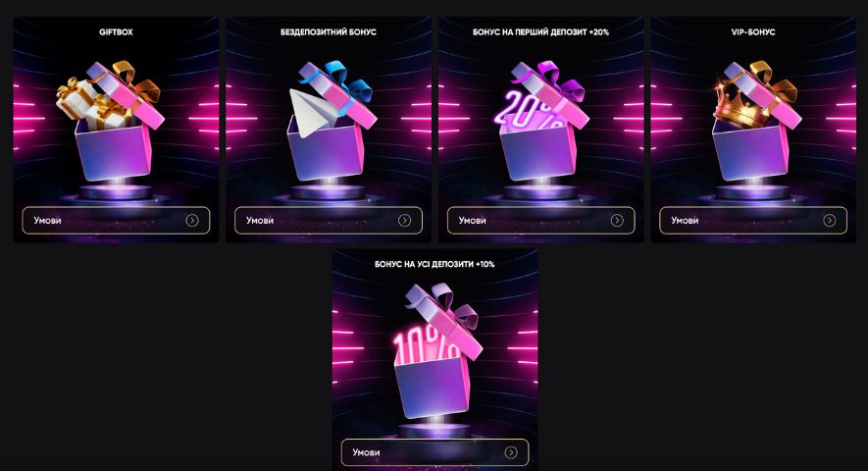
Task: Click the VIP-бонус title text
Action: (x=753, y=32)
